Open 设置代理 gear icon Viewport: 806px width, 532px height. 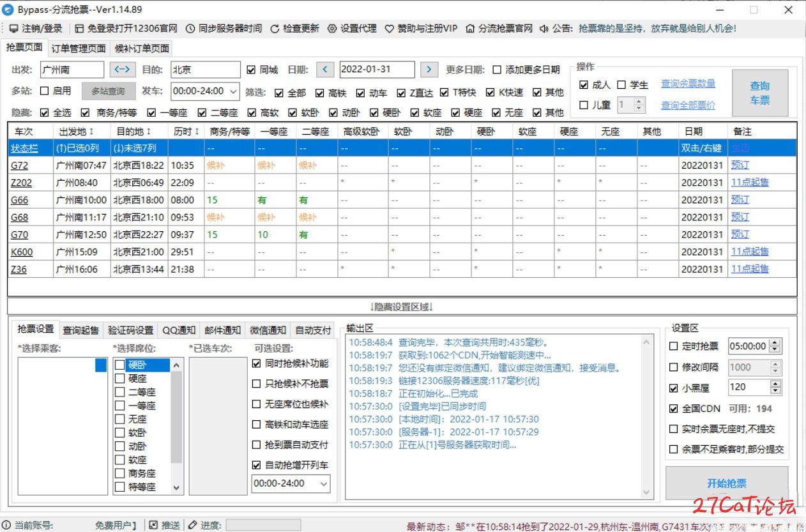pos(332,29)
